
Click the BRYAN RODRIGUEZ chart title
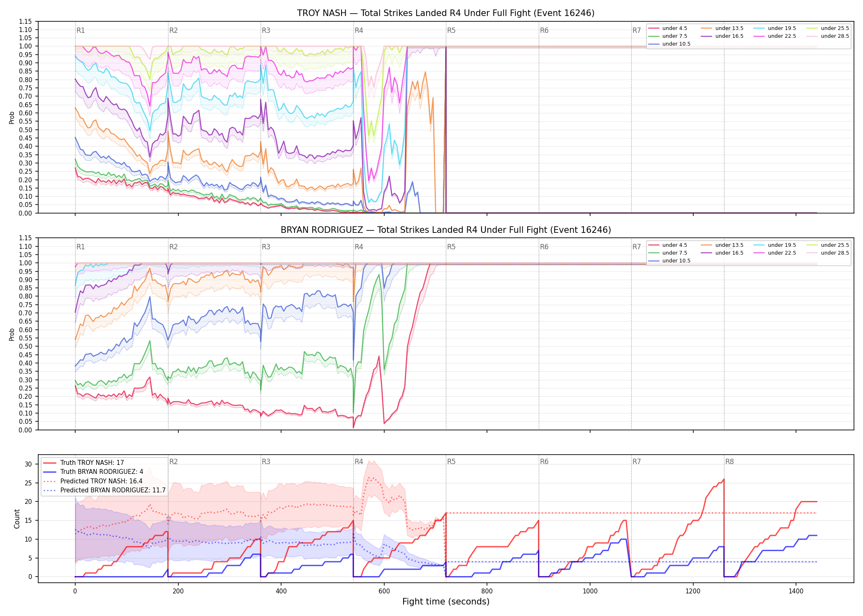(446, 230)
